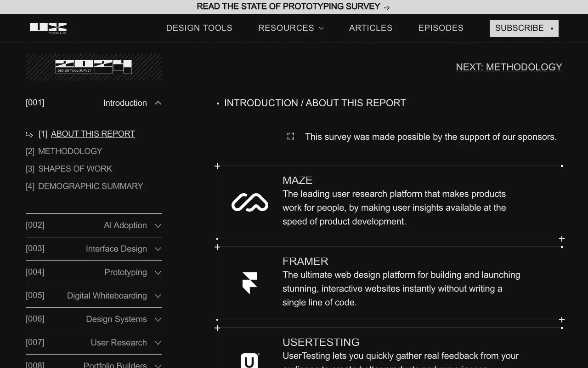Click the Subscribe button
The image size is (588, 368).
tap(524, 29)
